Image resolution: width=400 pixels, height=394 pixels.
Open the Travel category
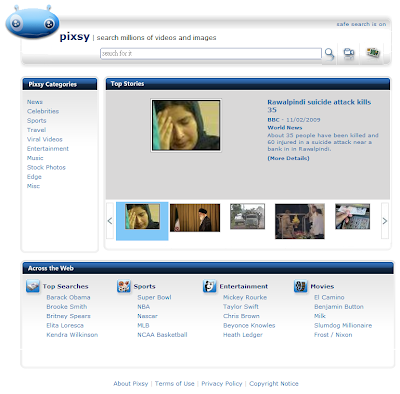point(36,130)
